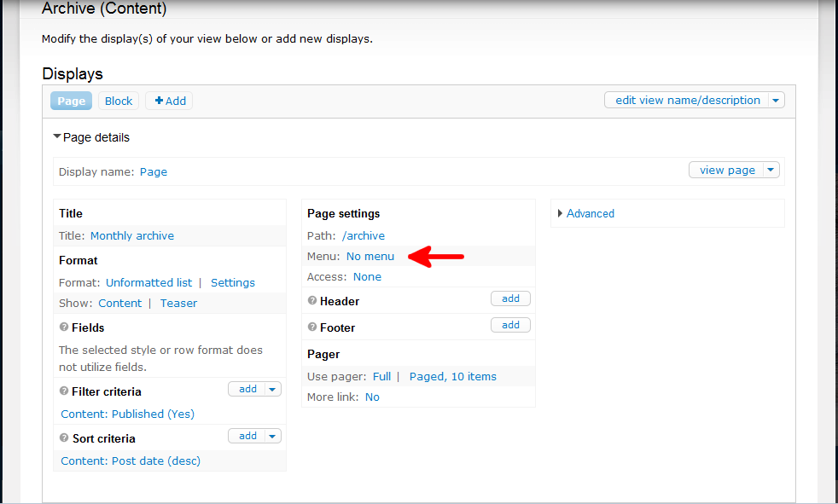Viewport: 838px width, 504px height.
Task: Click the help icon beside Filter criteria
Action: tap(64, 391)
